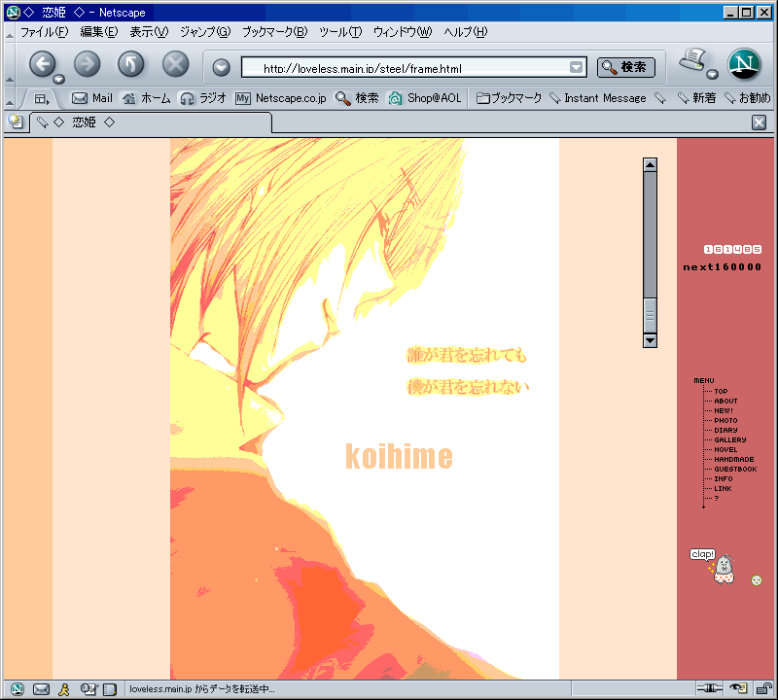The width and height of the screenshot is (778, 700).
Task: Open Mail from the status bar envelope icon
Action: click(41, 689)
